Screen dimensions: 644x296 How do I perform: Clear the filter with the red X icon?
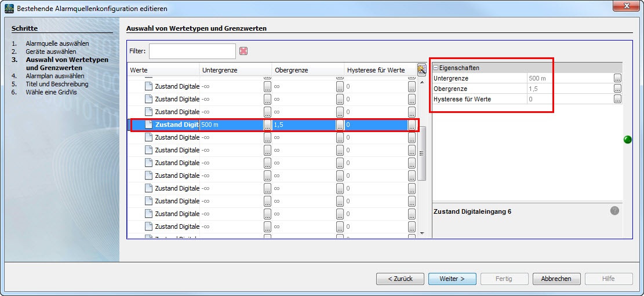[243, 51]
